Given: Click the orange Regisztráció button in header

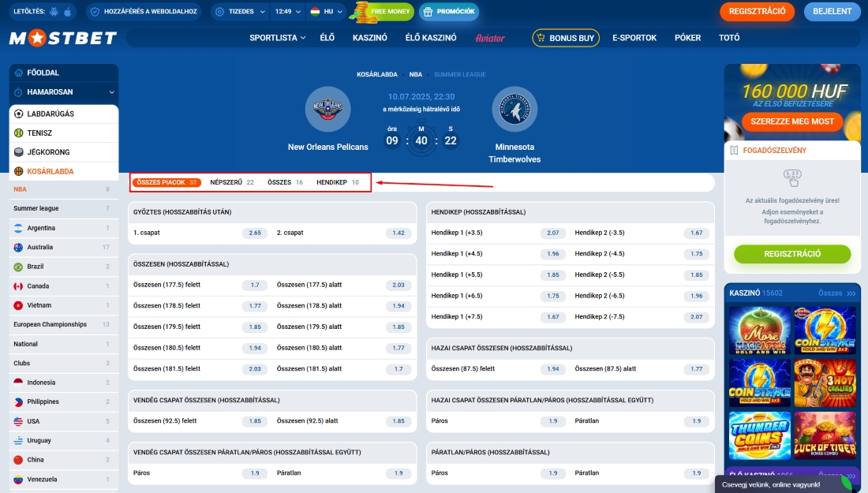Looking at the screenshot, I should (757, 12).
